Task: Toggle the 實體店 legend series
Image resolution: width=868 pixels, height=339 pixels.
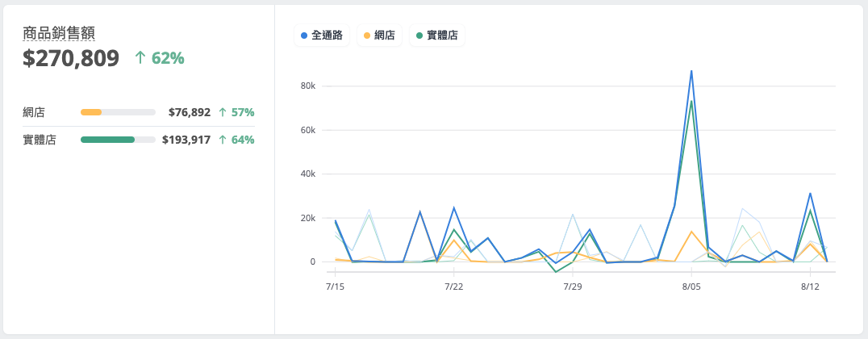Action: 436,36
